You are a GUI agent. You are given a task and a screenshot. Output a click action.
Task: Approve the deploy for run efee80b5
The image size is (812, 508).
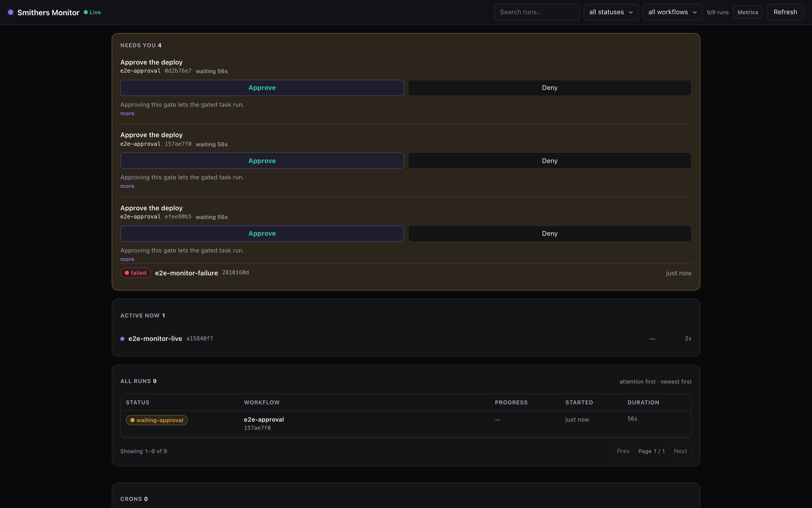pyautogui.click(x=262, y=233)
